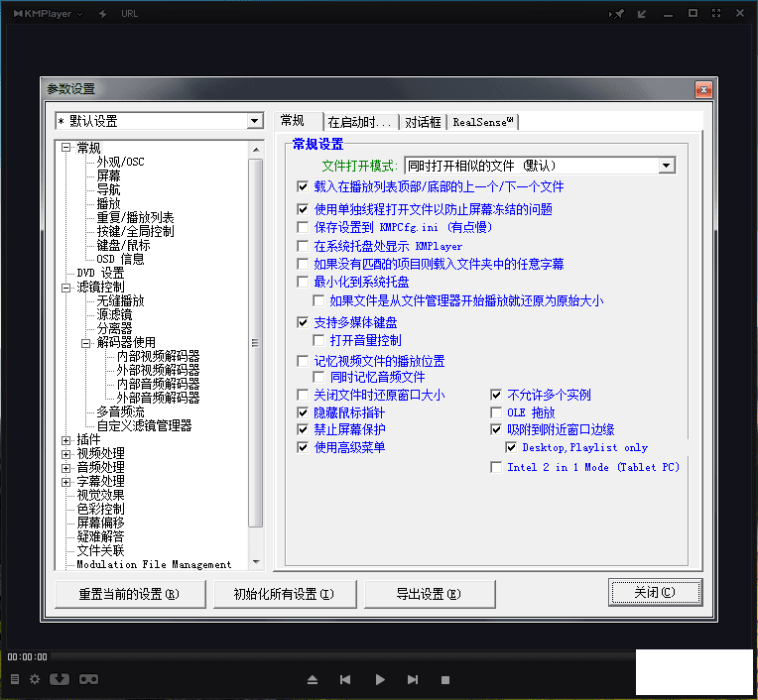Select 外观/OSC in settings tree
This screenshot has width=758, height=700.
(120, 162)
